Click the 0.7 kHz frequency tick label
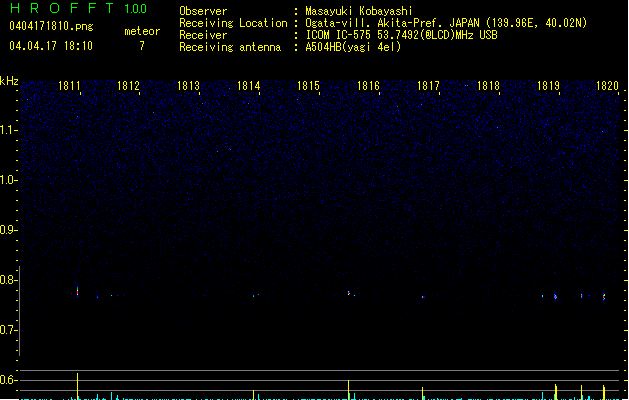The height and width of the screenshot is (400, 629). click(x=8, y=330)
